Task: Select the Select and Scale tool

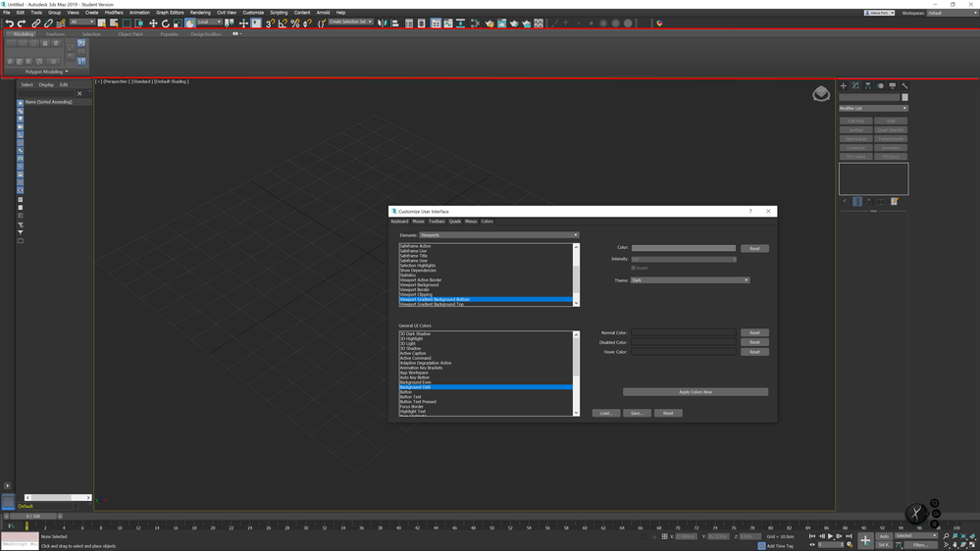Action: 178,24
